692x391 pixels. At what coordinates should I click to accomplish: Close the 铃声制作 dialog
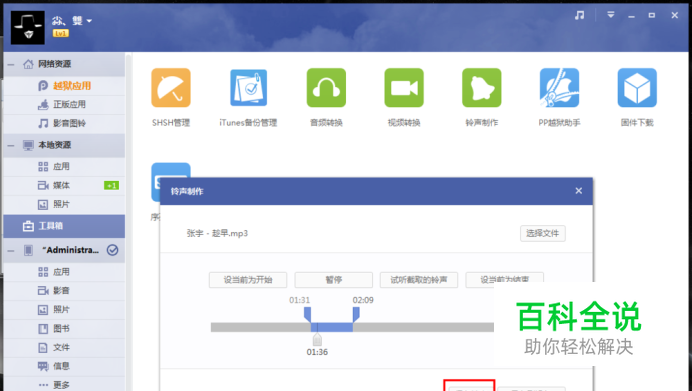tap(579, 191)
